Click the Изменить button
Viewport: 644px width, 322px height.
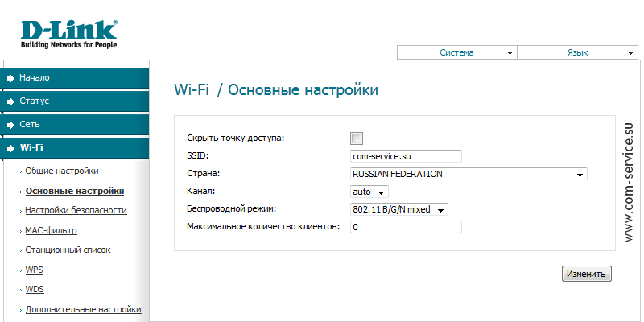(587, 274)
